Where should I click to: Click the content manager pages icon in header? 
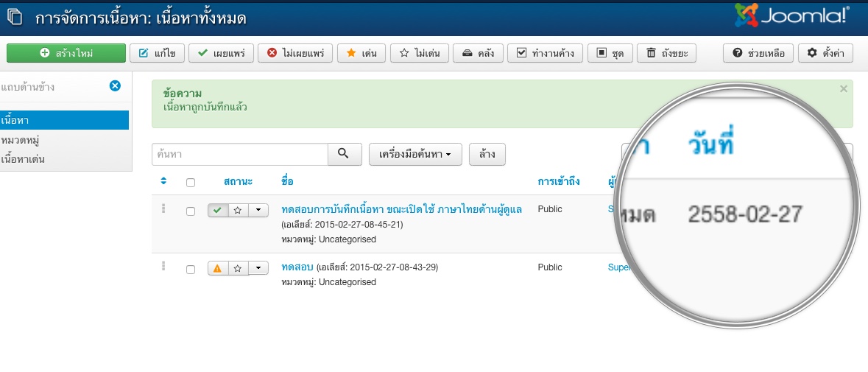coord(15,18)
